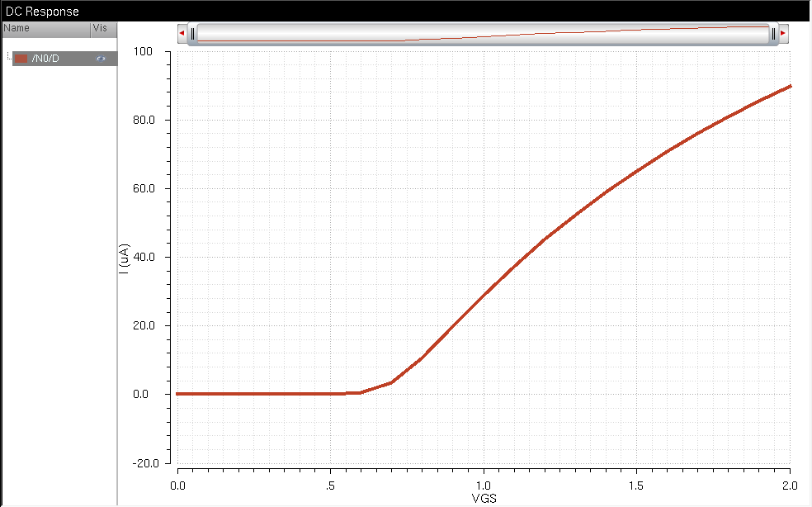Grab the left handle of the strip slider

coord(192,34)
